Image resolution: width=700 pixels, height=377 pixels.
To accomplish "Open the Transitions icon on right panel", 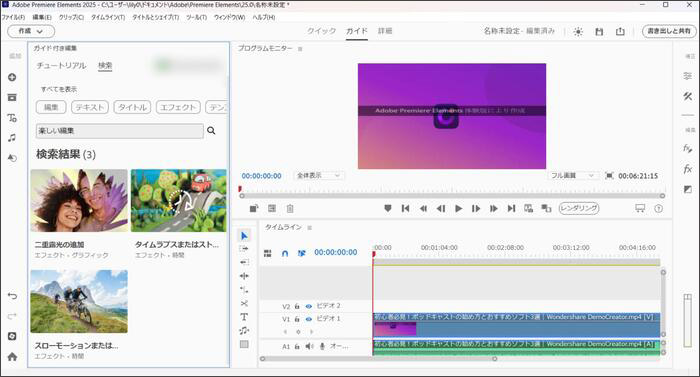I will [688, 189].
